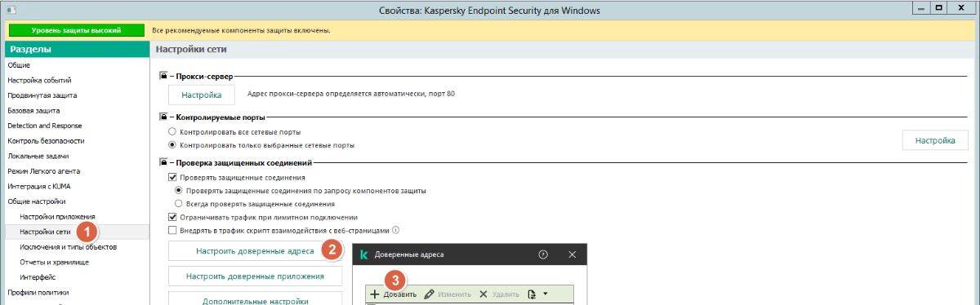
Task: Toggle the lock beside Проверка защищенных соединений
Action: point(163,163)
